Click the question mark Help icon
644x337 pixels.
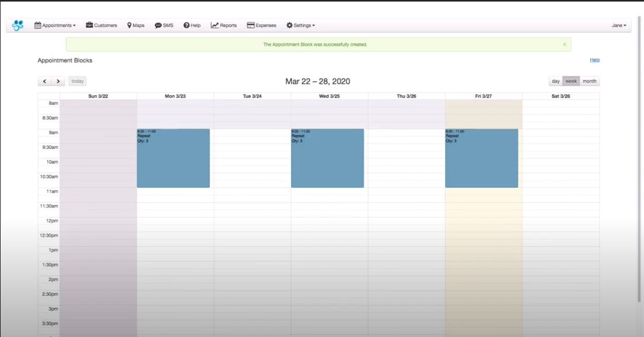tap(186, 25)
